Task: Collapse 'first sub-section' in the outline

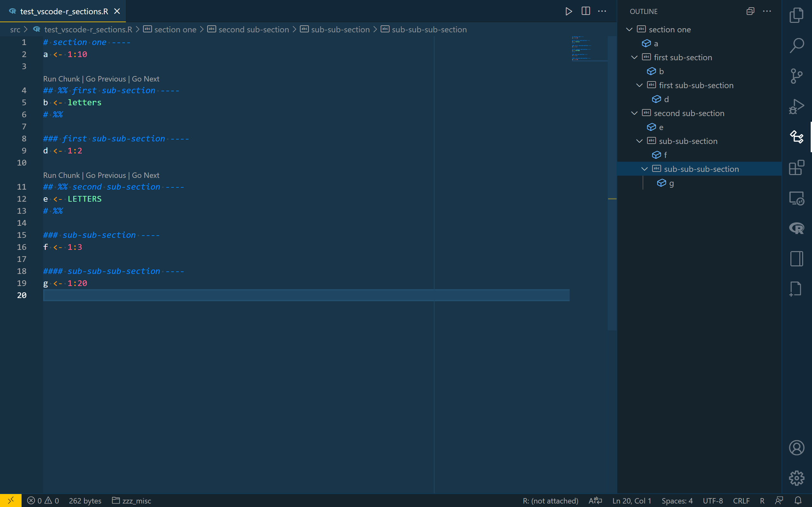Action: (634, 57)
